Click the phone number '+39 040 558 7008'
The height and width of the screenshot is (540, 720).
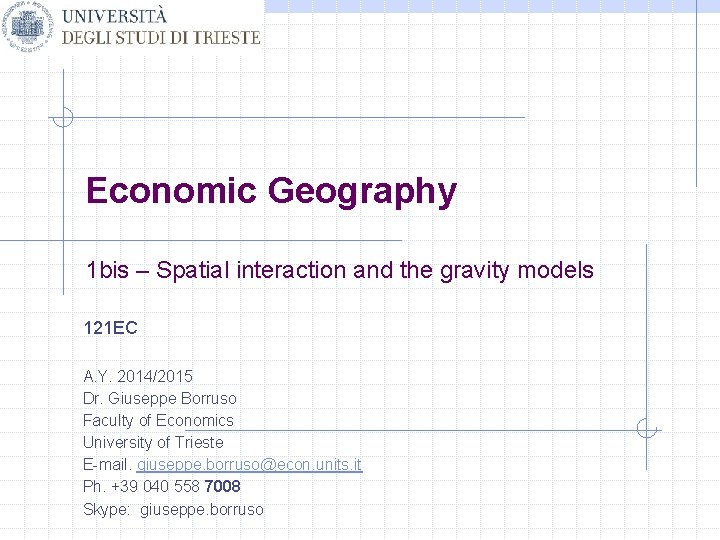pyautogui.click(x=176, y=486)
